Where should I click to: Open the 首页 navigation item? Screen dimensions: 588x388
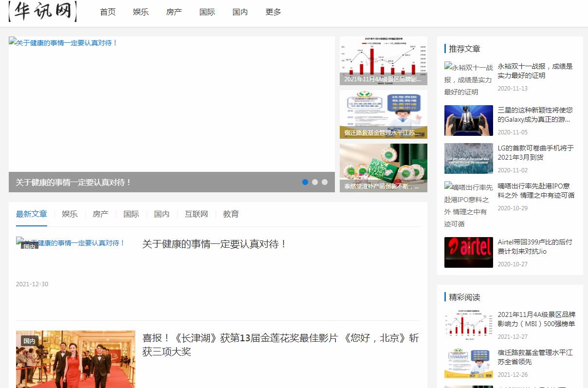[x=108, y=12]
